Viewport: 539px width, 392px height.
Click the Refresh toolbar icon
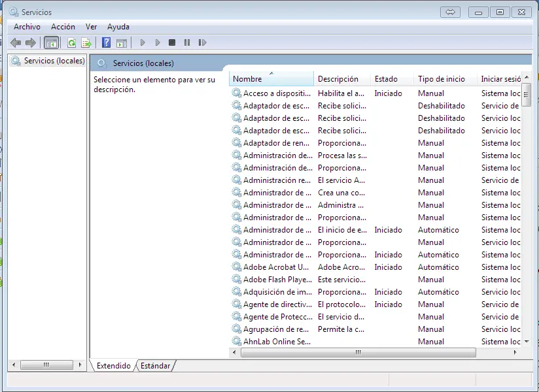71,43
